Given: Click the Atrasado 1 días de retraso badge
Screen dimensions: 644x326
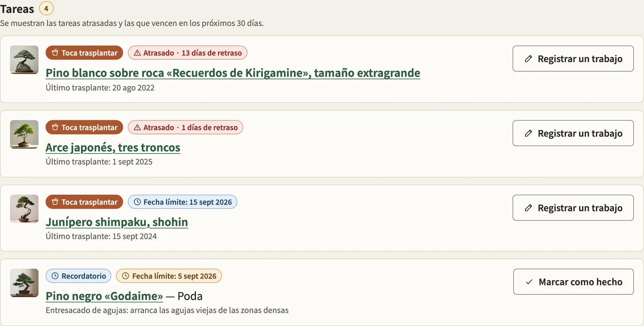Looking at the screenshot, I should (x=186, y=127).
